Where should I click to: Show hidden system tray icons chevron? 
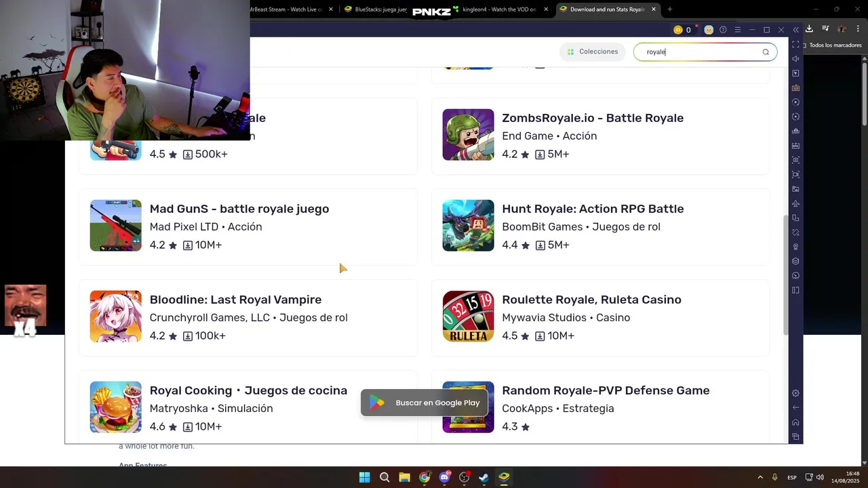click(x=760, y=477)
